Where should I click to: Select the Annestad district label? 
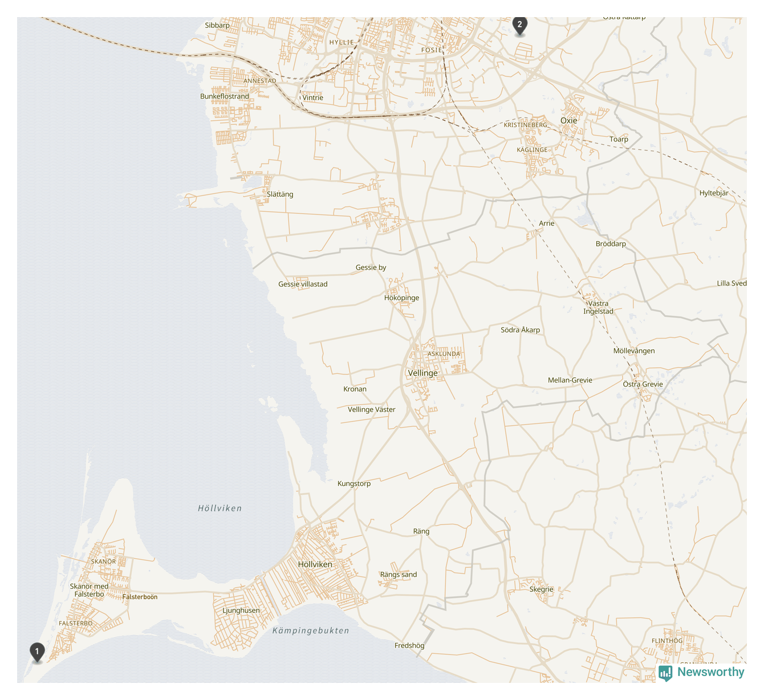(x=260, y=81)
